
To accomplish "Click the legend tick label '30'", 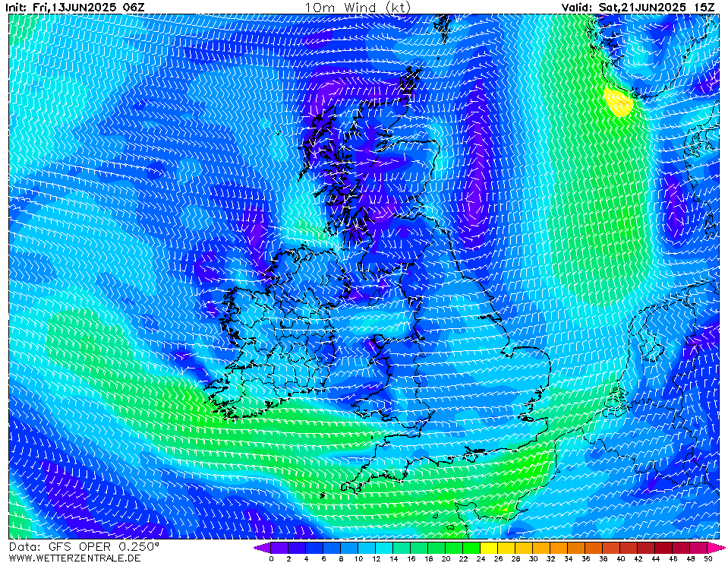I will click(534, 558).
